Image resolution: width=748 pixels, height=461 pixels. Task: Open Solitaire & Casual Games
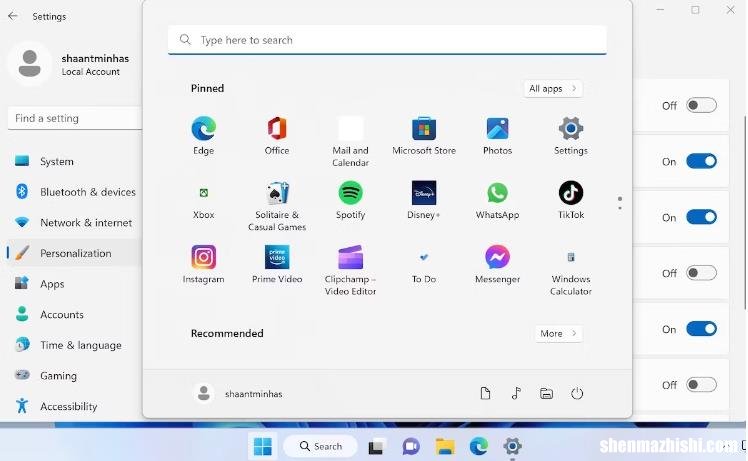point(277,206)
